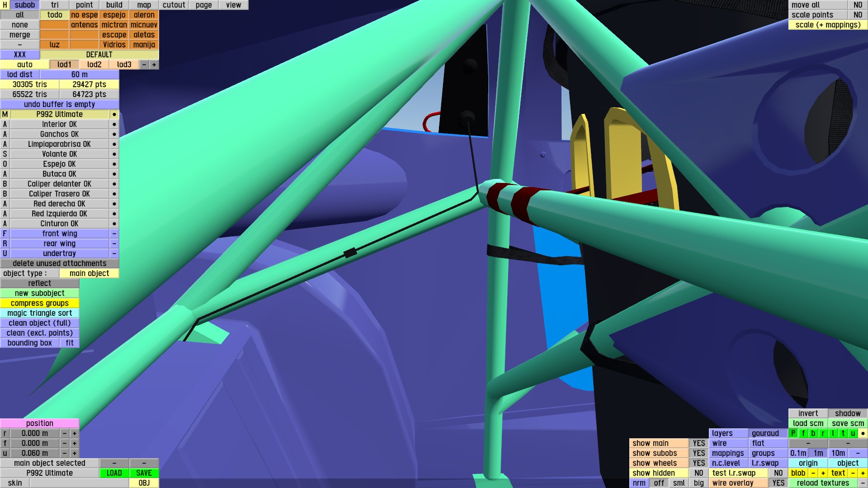Switch to the map tab
Viewport: 868px width, 488px height.
144,5
